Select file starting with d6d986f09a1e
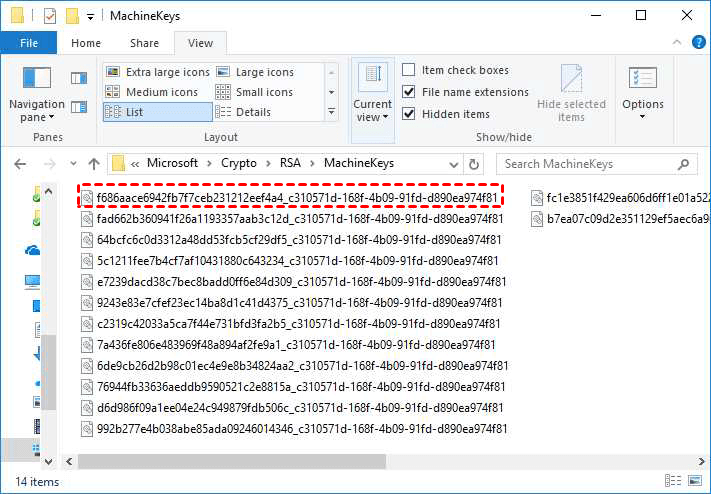711x494 pixels. tap(292, 407)
